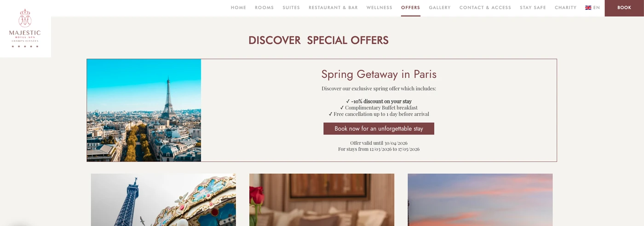Go to Stay Safe page

[x=533, y=8]
